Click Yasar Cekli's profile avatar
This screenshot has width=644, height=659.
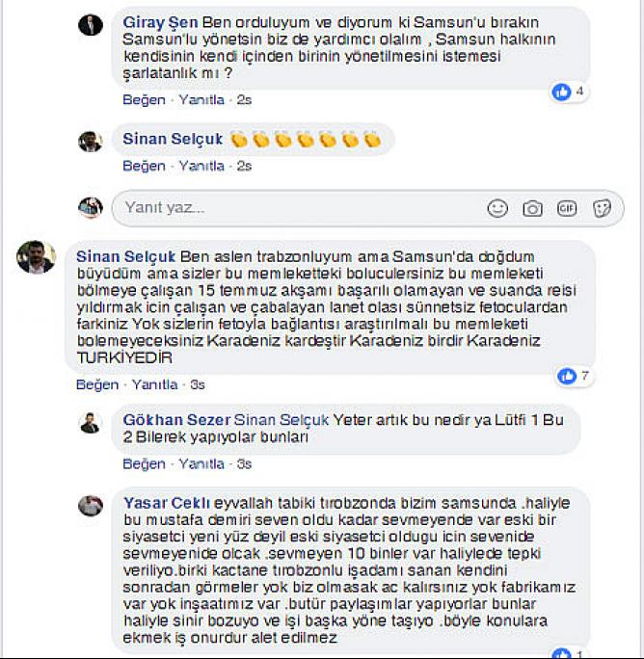(x=91, y=506)
